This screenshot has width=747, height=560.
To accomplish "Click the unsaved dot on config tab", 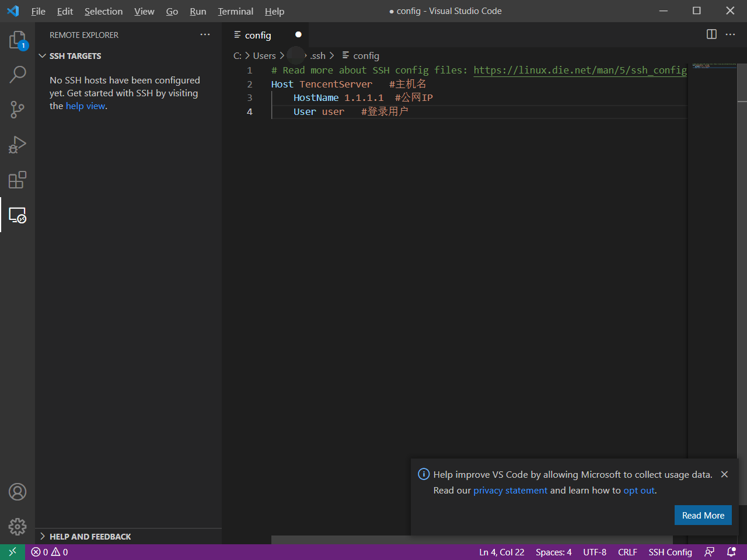I will click(298, 34).
